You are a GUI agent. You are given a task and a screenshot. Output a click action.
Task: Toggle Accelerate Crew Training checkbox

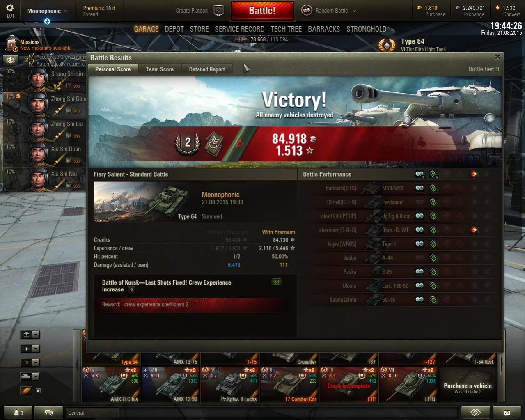point(32,57)
